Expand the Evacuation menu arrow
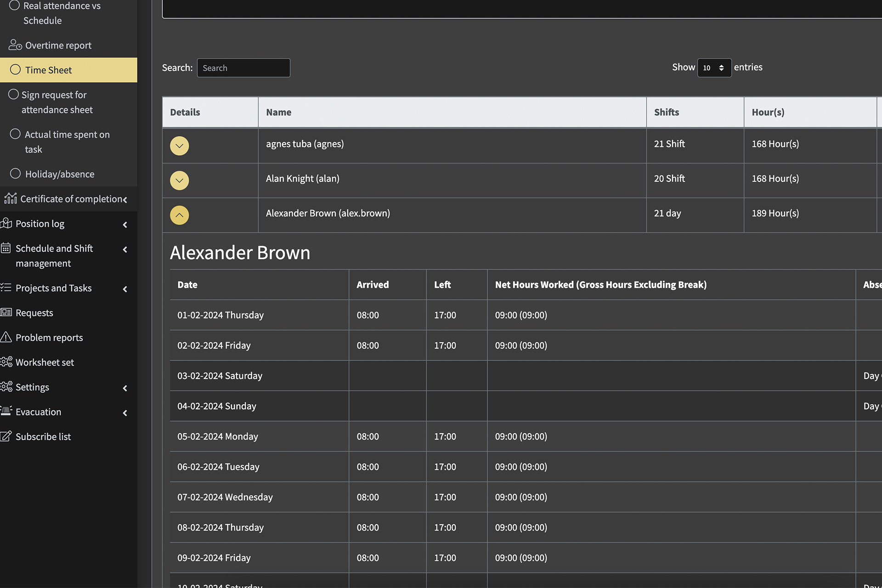The height and width of the screenshot is (588, 882). [x=125, y=413]
